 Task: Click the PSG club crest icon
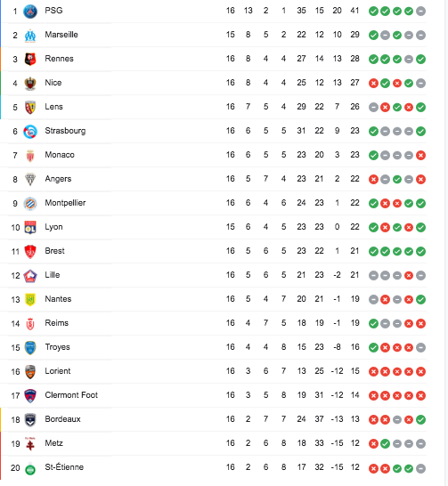(30, 12)
